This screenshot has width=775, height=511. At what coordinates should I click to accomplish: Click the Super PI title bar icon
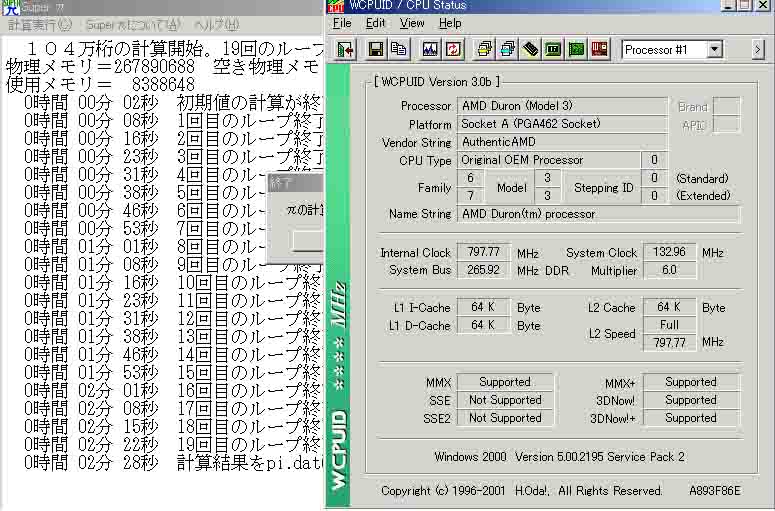click(11, 7)
